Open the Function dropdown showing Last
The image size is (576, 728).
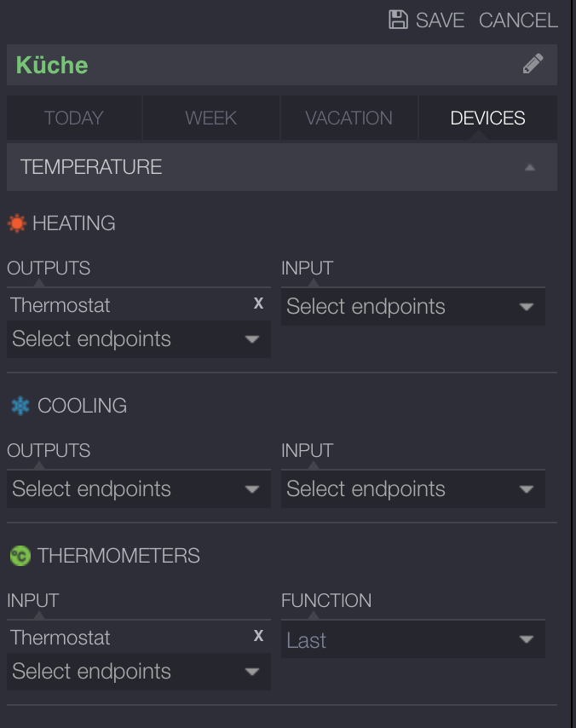(x=412, y=640)
